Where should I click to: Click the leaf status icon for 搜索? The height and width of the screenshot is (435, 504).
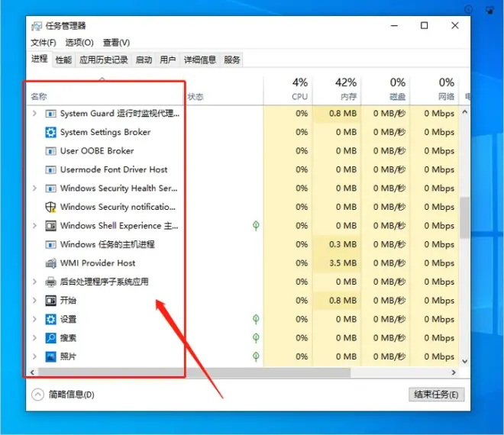pyautogui.click(x=256, y=337)
